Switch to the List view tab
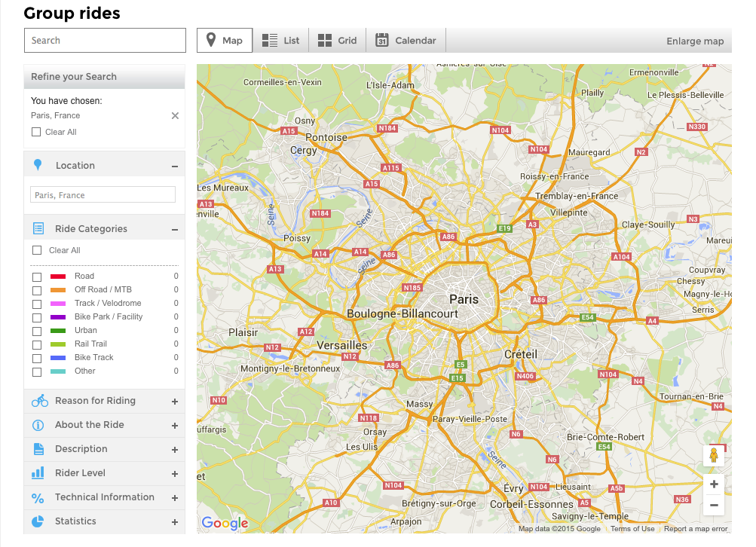 280,40
